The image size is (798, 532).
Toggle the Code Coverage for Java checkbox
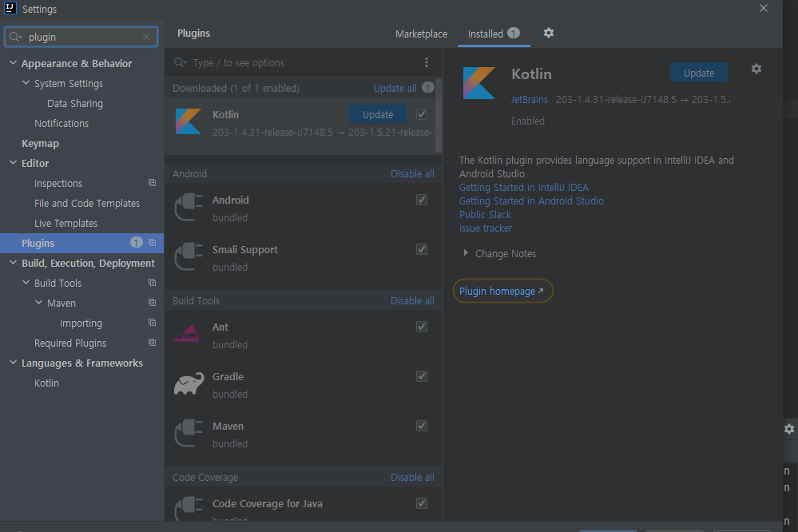(422, 503)
